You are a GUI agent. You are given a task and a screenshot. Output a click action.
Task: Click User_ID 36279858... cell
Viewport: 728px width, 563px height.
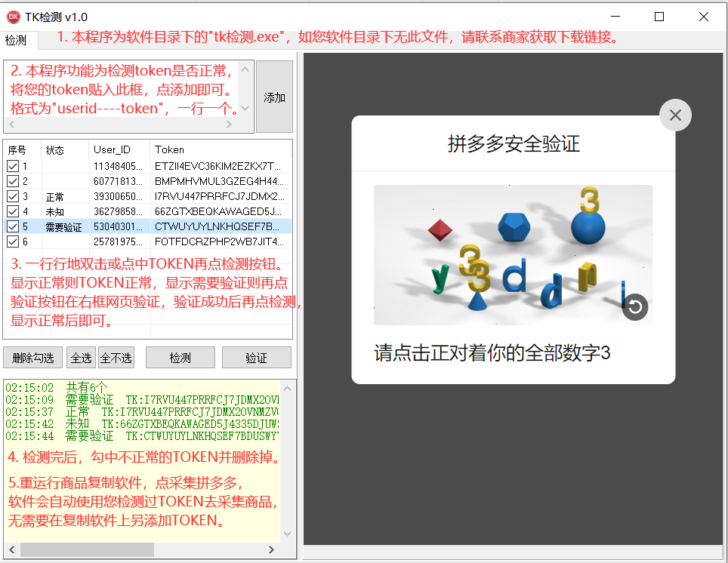point(118,211)
